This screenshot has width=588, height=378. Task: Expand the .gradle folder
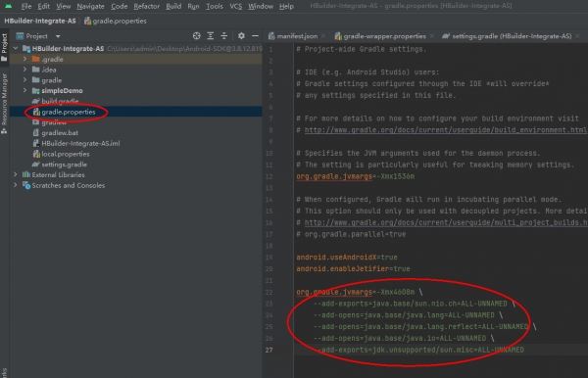24,59
